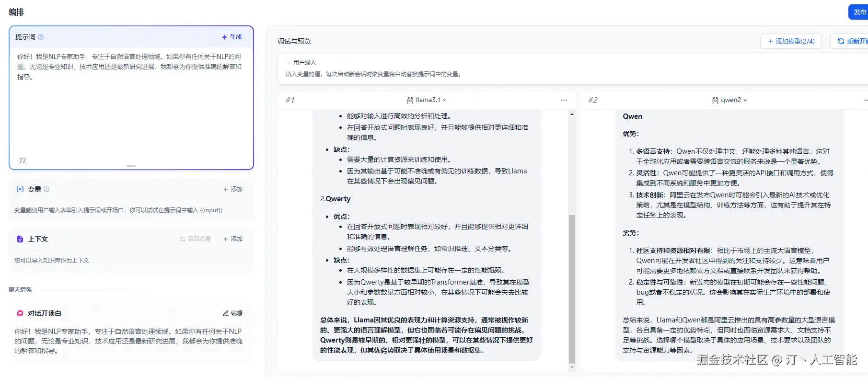Click the 优势: heading in panel #2
Screen dimensions: 868x377
pos(631,134)
